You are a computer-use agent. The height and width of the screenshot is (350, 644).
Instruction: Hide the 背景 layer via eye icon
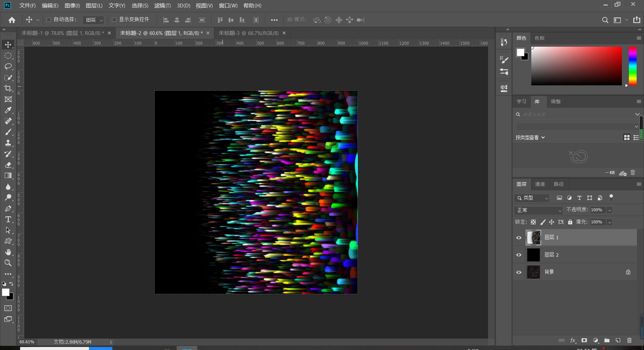click(x=519, y=272)
